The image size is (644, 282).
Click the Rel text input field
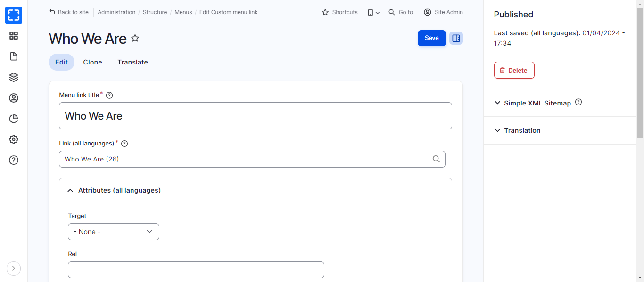196,270
